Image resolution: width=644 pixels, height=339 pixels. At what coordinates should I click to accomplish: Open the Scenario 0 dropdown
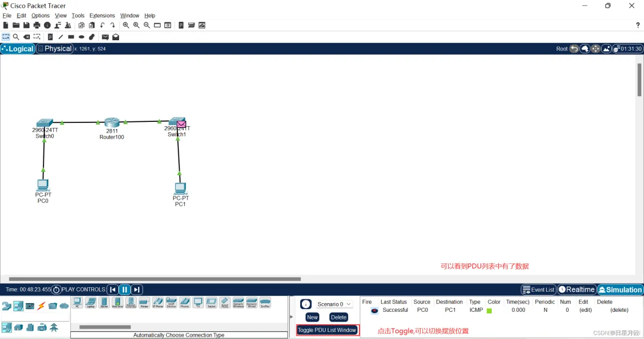[334, 304]
